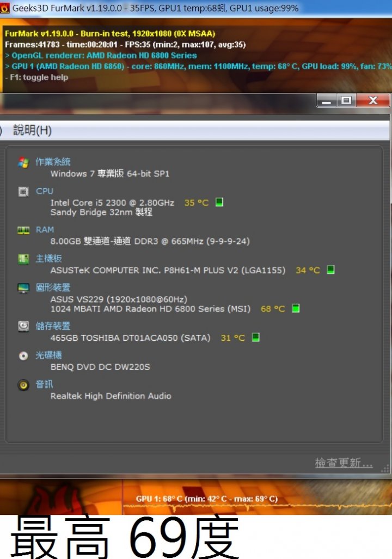The height and width of the screenshot is (559, 392).
Task: Minimize the system info window
Action: pyautogui.click(x=326, y=101)
